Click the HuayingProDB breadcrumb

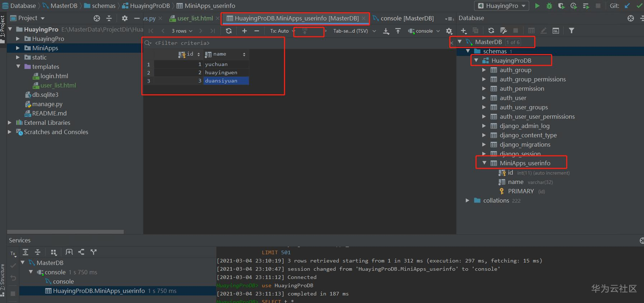pyautogui.click(x=146, y=6)
